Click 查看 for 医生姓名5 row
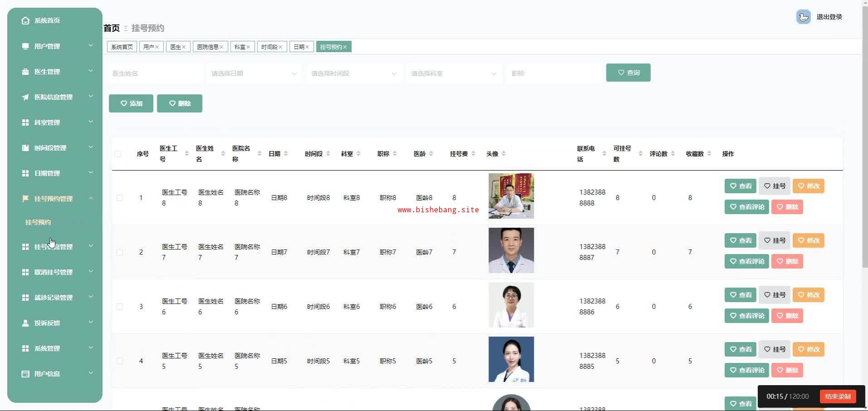The width and height of the screenshot is (868, 411). tap(741, 349)
